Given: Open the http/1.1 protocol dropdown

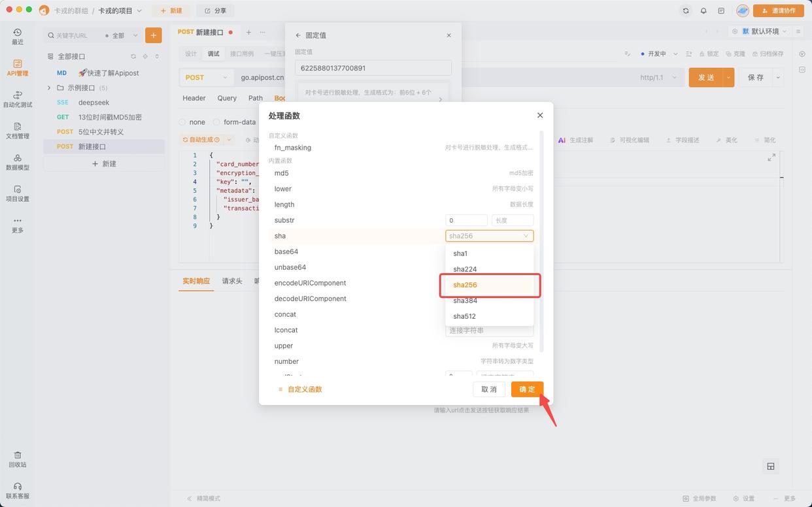Looking at the screenshot, I should [660, 77].
